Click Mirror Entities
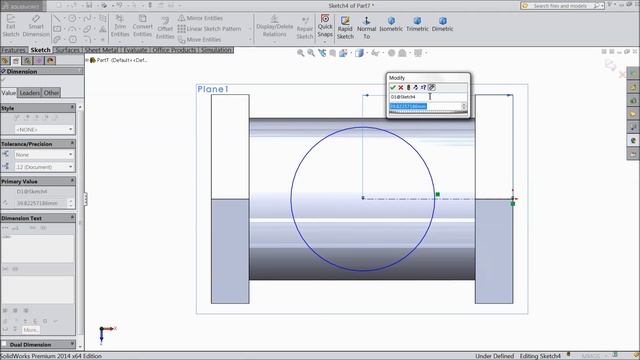The height and width of the screenshot is (360, 640). (x=200, y=18)
